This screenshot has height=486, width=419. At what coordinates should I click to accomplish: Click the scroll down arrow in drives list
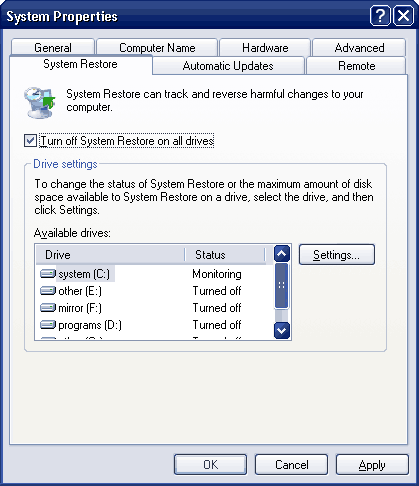[x=282, y=331]
